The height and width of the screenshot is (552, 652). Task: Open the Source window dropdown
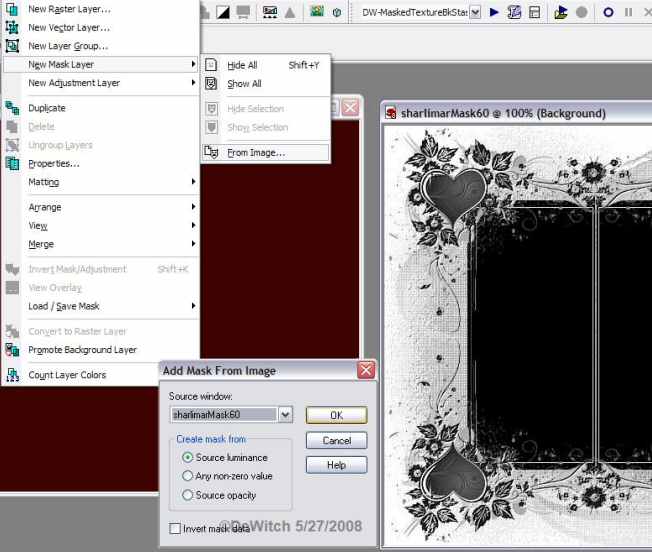[285, 414]
